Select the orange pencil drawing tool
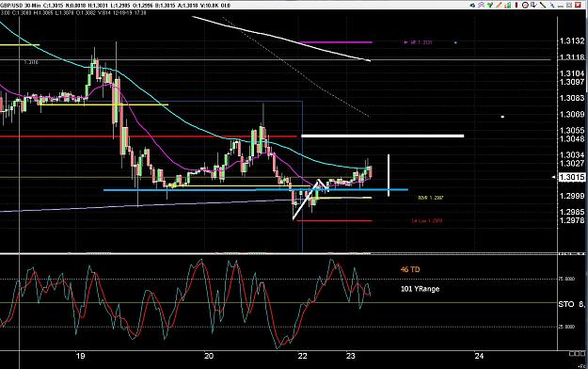Image resolution: width=588 pixels, height=369 pixels. pyautogui.click(x=499, y=6)
